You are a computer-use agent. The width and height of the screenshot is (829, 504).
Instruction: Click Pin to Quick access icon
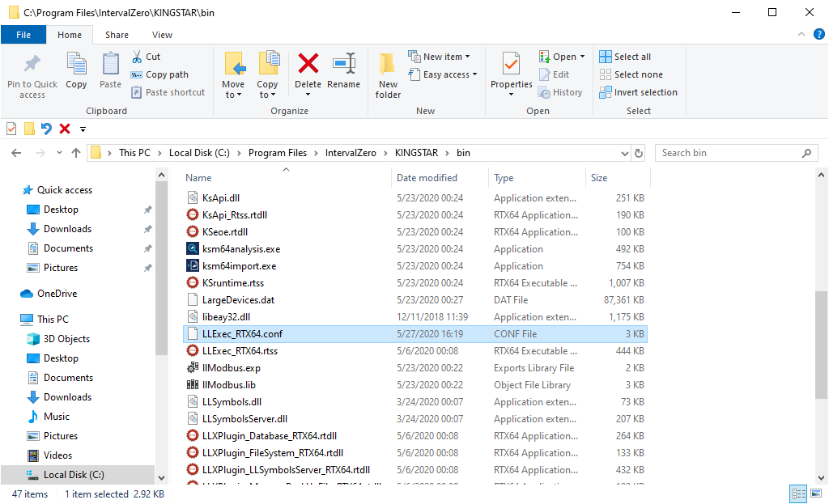coord(32,65)
